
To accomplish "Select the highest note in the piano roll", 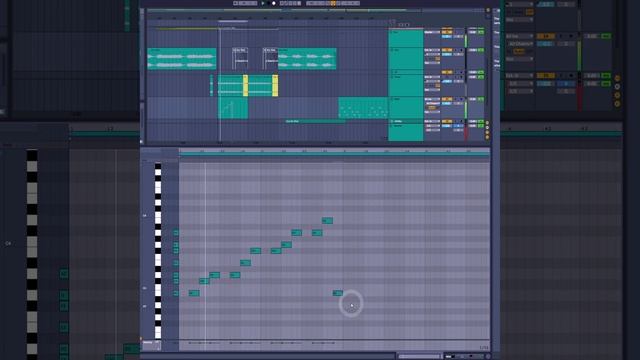I will (x=327, y=220).
